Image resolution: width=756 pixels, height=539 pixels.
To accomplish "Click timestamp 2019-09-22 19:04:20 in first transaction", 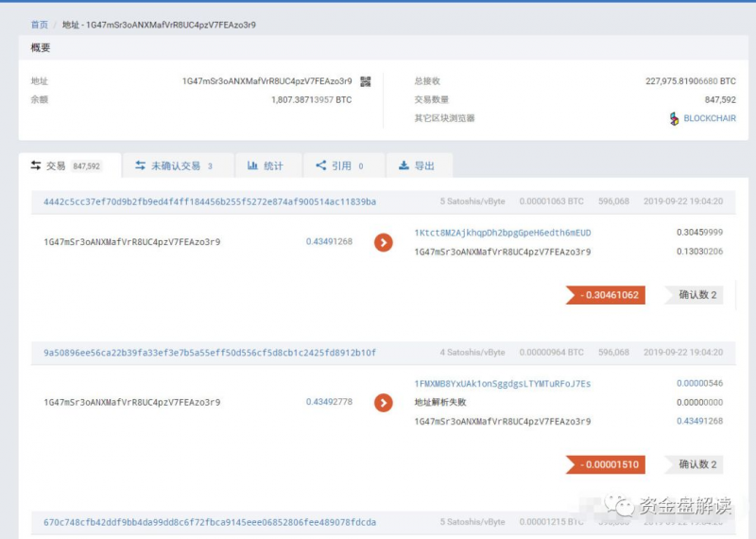I will (x=683, y=201).
